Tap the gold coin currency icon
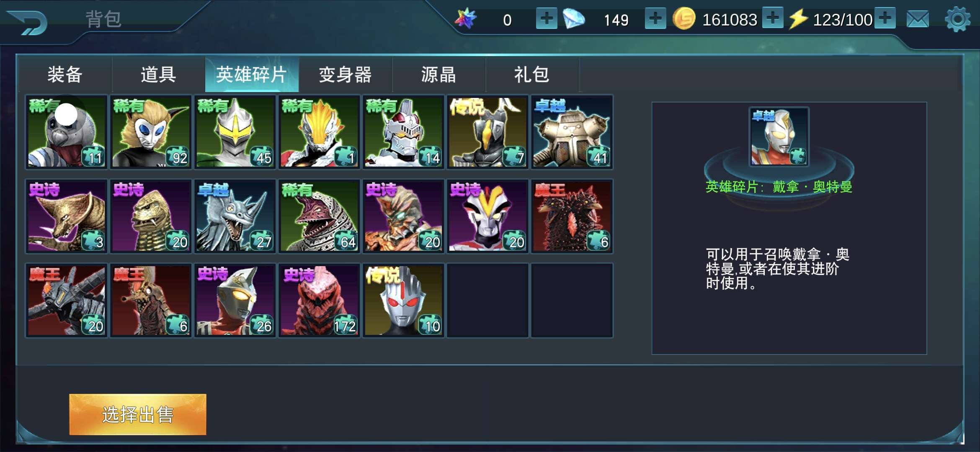Viewport: 980px width, 452px height. (x=684, y=19)
